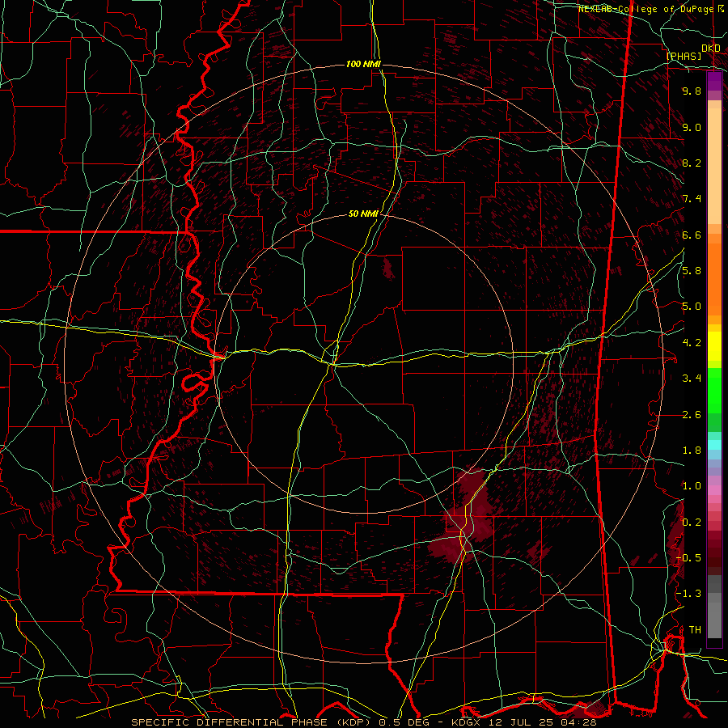Click the 'TH' threshold label

coord(695,630)
